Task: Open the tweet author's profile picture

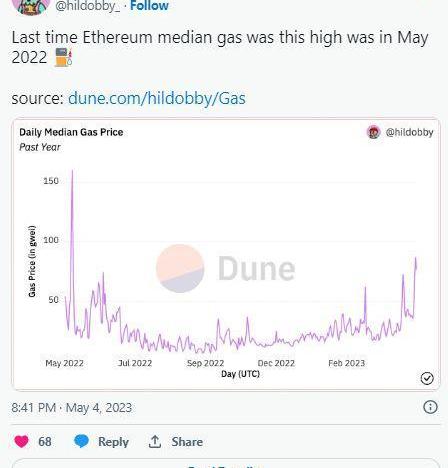Action: (31, 7)
